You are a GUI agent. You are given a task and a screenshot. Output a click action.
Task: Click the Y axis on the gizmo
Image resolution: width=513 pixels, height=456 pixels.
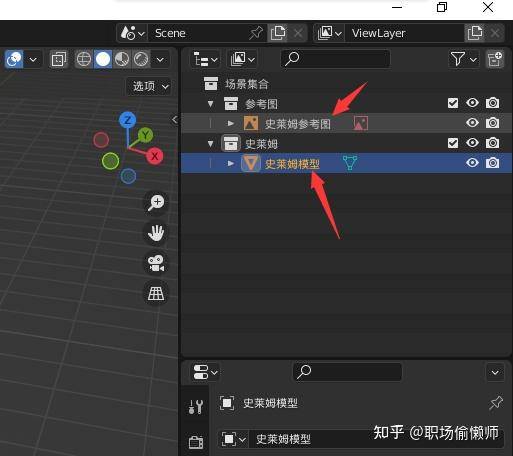point(145,135)
